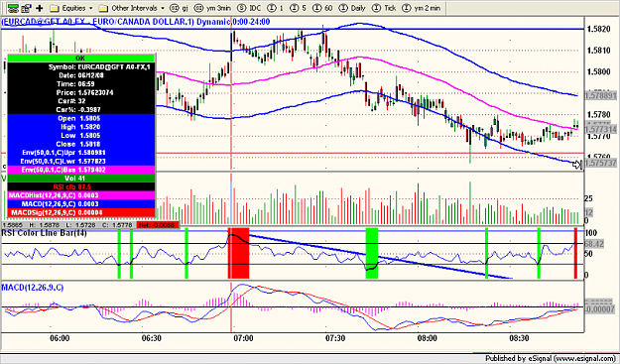Viewport: 620px width, 364px height.
Task: Click the green Vol 41 row
Action: (81, 179)
